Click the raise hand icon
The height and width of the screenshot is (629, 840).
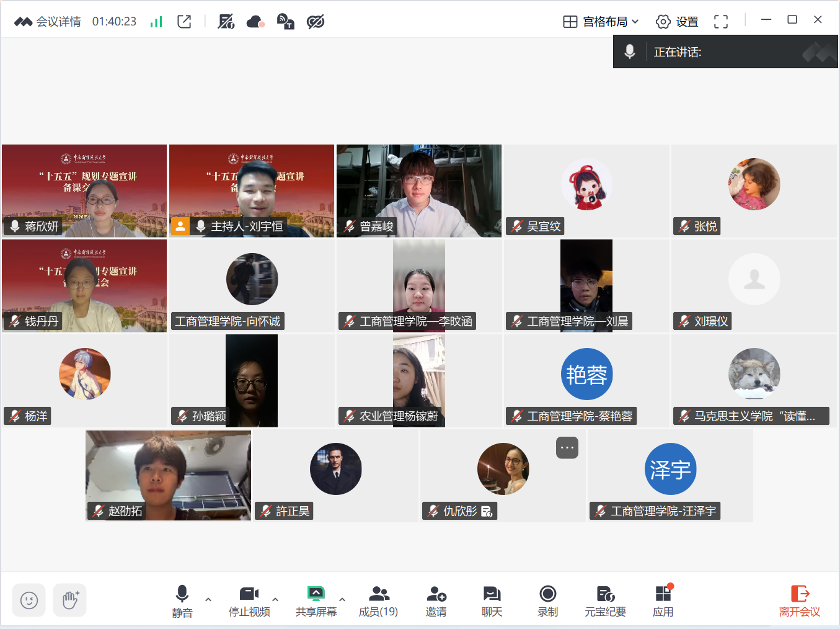pyautogui.click(x=69, y=600)
